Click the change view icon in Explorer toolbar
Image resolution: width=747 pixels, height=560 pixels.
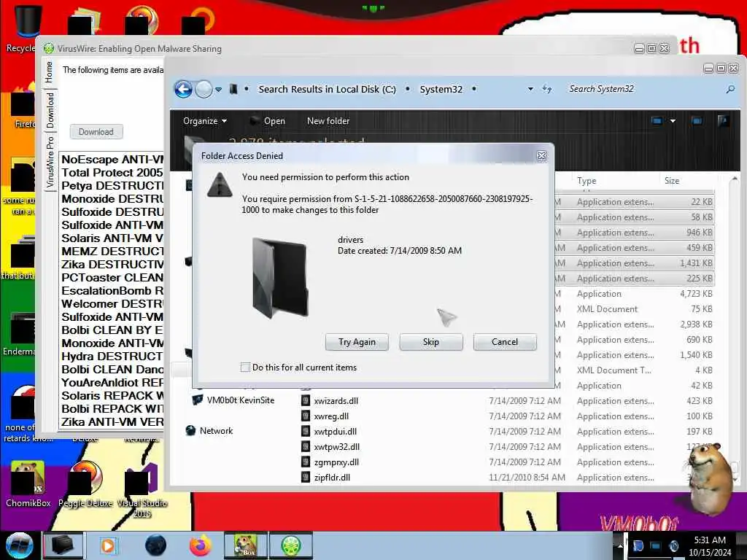(657, 121)
